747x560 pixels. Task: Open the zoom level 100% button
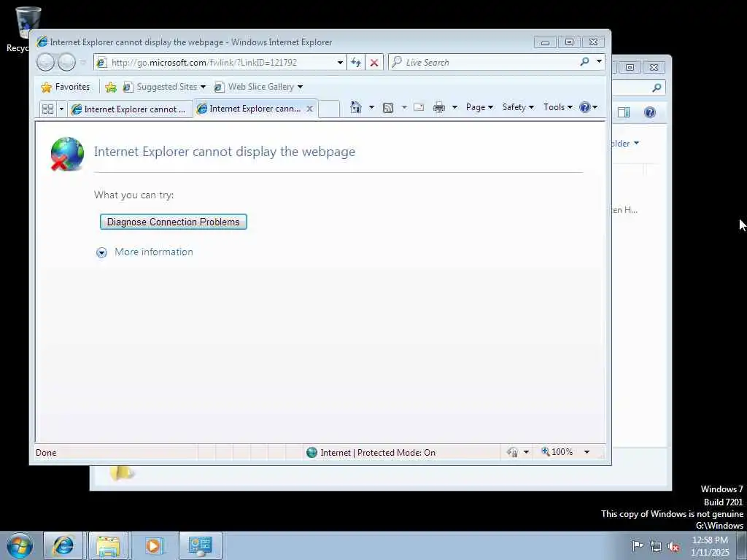click(x=557, y=452)
